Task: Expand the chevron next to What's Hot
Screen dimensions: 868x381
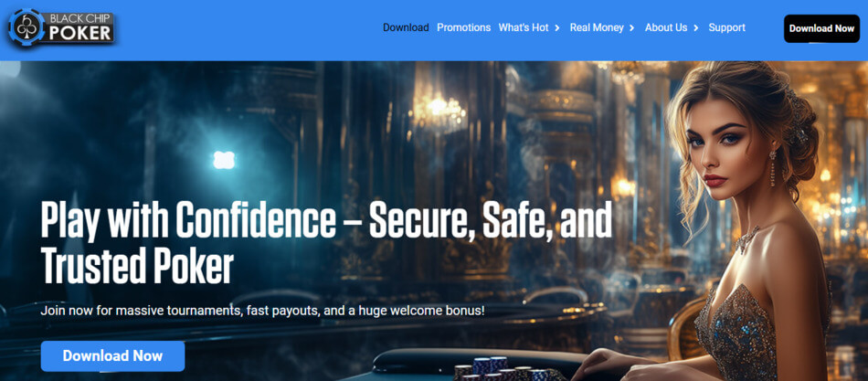Action: coord(557,27)
